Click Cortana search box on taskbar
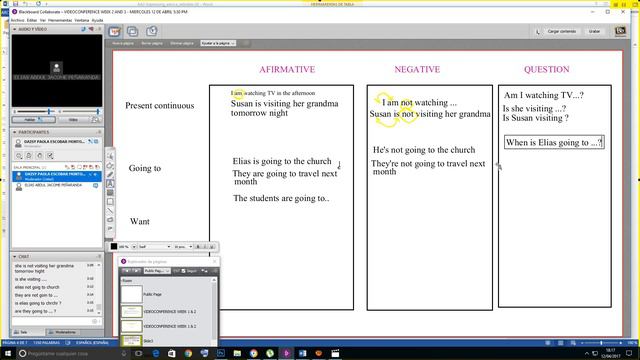Screen dimensions: 640x360 tap(72, 353)
